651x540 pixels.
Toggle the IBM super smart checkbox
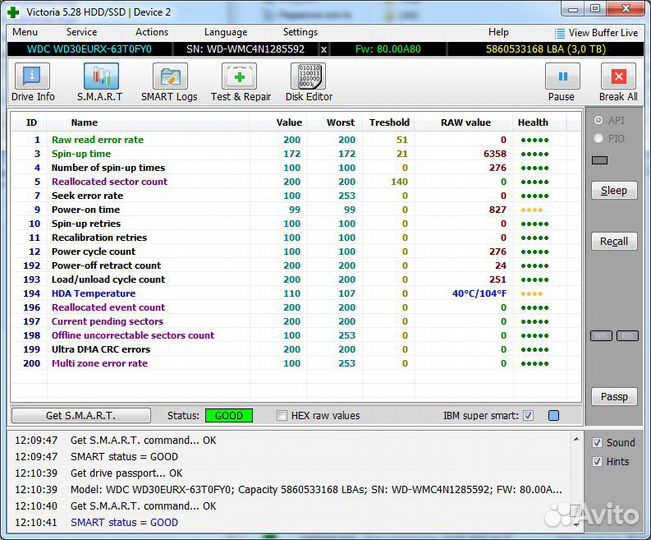(529, 415)
